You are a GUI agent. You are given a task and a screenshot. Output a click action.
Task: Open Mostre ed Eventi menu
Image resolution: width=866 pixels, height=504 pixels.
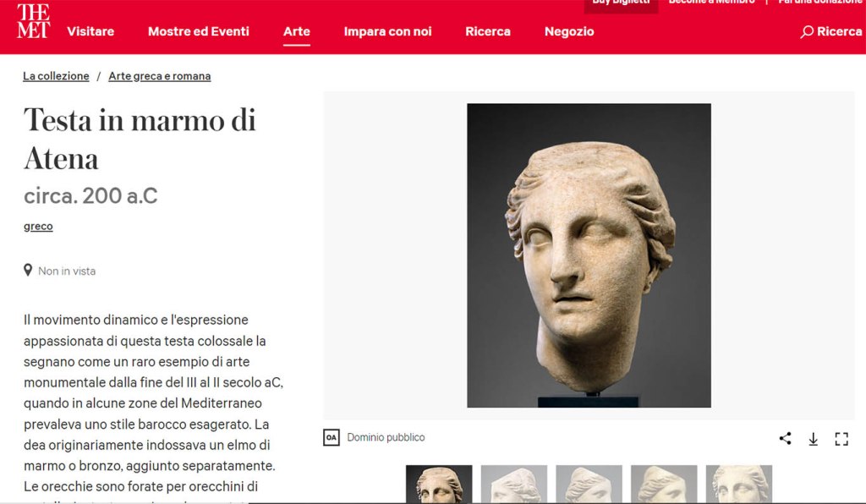[198, 31]
